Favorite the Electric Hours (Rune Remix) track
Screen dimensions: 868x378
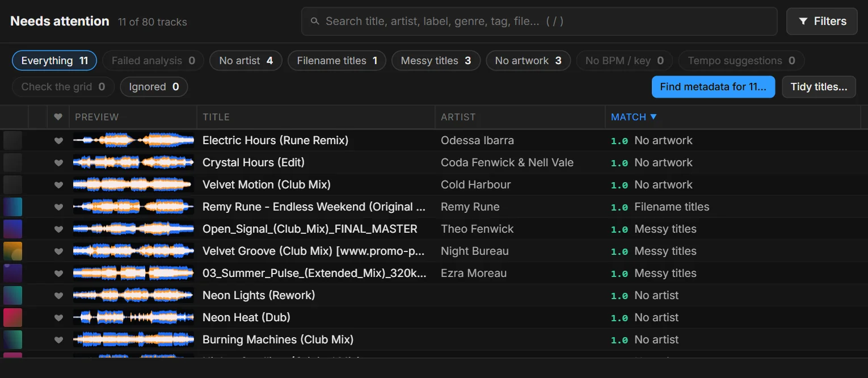click(58, 141)
